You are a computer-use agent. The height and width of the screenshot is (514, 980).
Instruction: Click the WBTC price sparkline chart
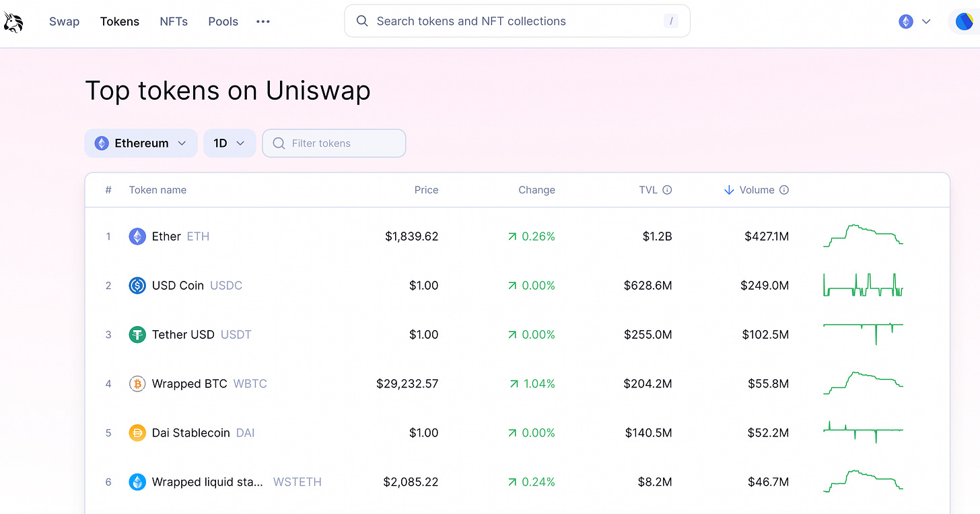coord(863,383)
